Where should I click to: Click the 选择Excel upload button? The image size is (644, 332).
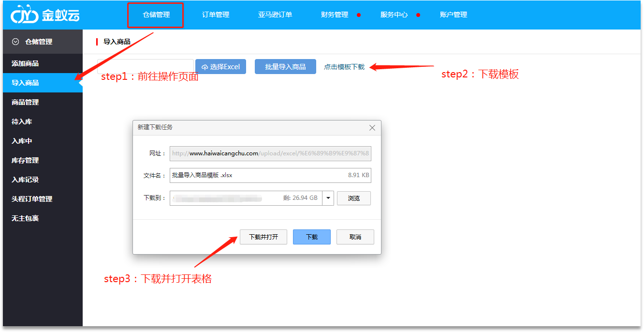[x=220, y=67]
